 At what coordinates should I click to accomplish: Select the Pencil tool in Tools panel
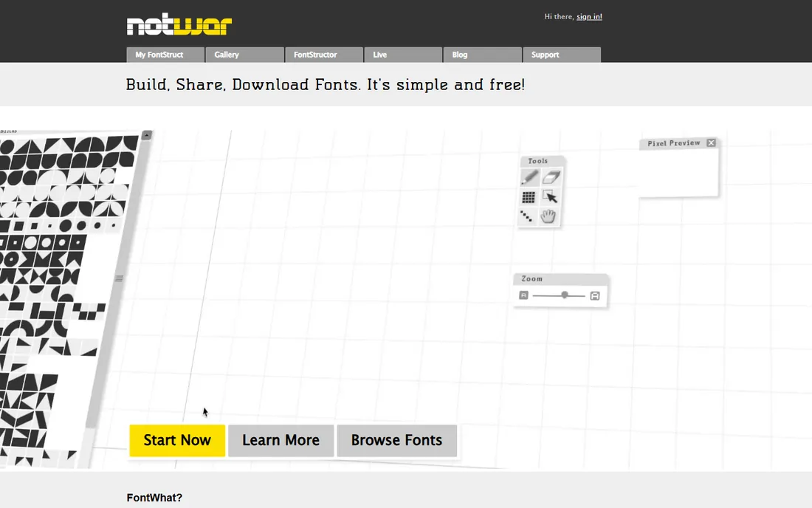tap(530, 178)
